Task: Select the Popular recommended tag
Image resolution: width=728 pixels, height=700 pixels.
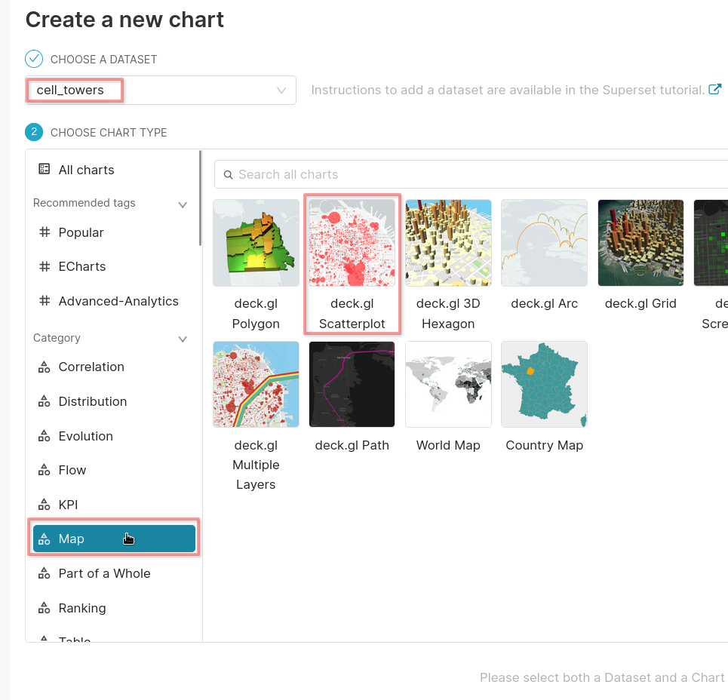Action: click(x=81, y=232)
